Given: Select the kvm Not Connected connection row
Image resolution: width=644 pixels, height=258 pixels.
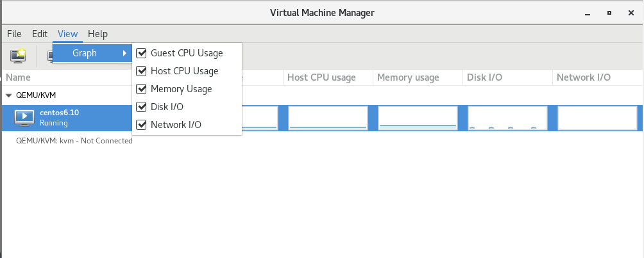Looking at the screenshot, I should pyautogui.click(x=74, y=141).
